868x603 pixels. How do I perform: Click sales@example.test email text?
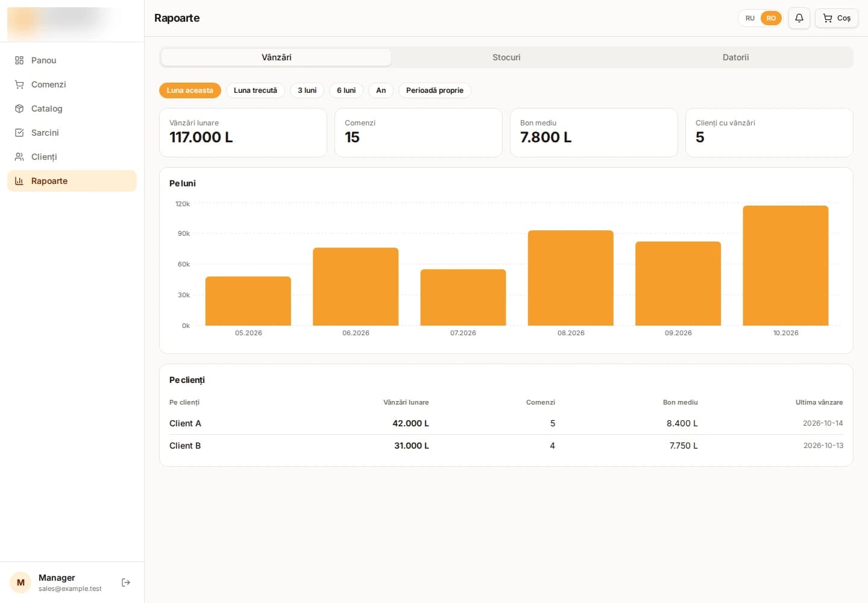(x=70, y=589)
